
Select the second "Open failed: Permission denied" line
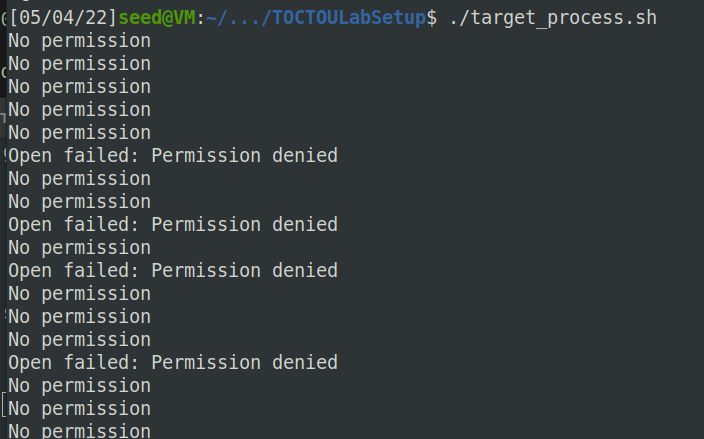click(173, 224)
